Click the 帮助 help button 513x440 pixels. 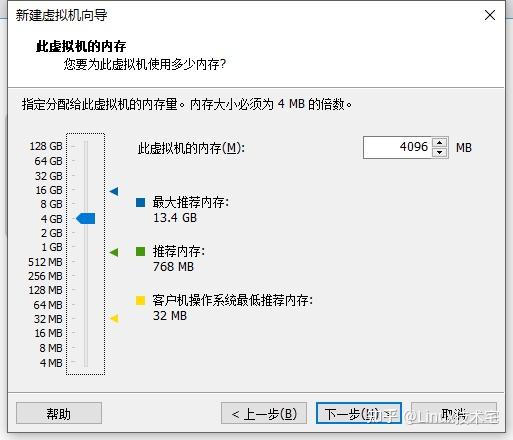pyautogui.click(x=59, y=413)
